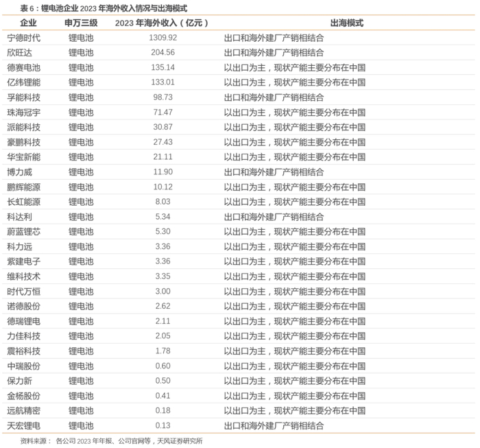Select the company name 亿纬锂能
The height and width of the screenshot is (448, 480).
coord(23,82)
